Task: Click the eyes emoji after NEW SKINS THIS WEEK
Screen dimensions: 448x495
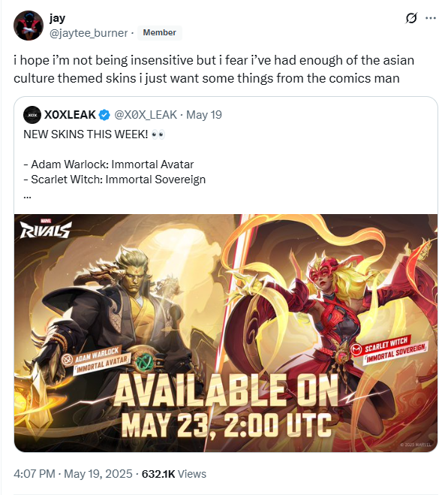Action: pos(158,134)
